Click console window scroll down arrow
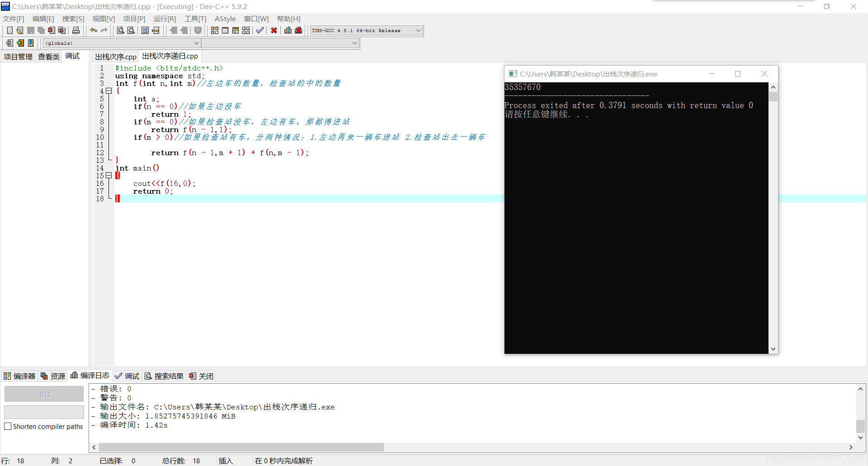 click(773, 349)
